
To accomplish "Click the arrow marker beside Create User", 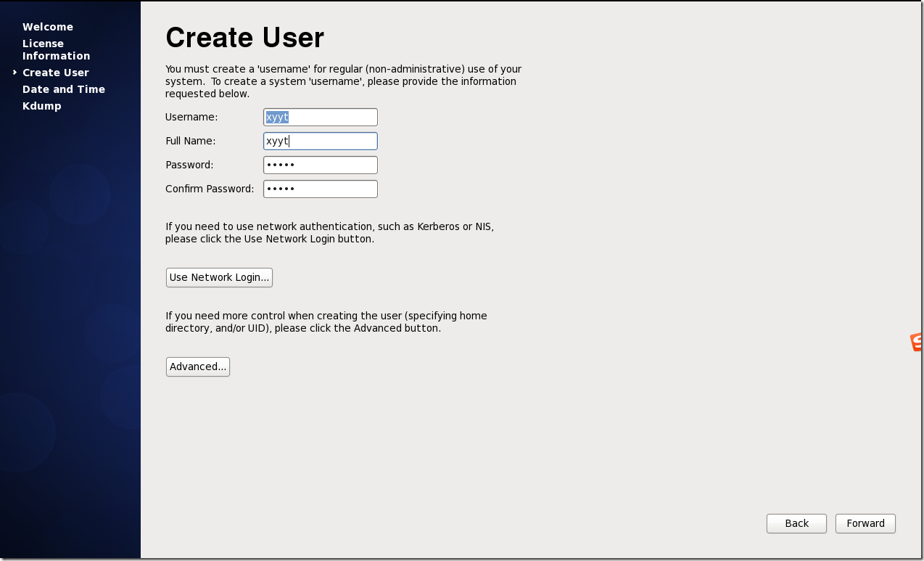I will pyautogui.click(x=15, y=73).
